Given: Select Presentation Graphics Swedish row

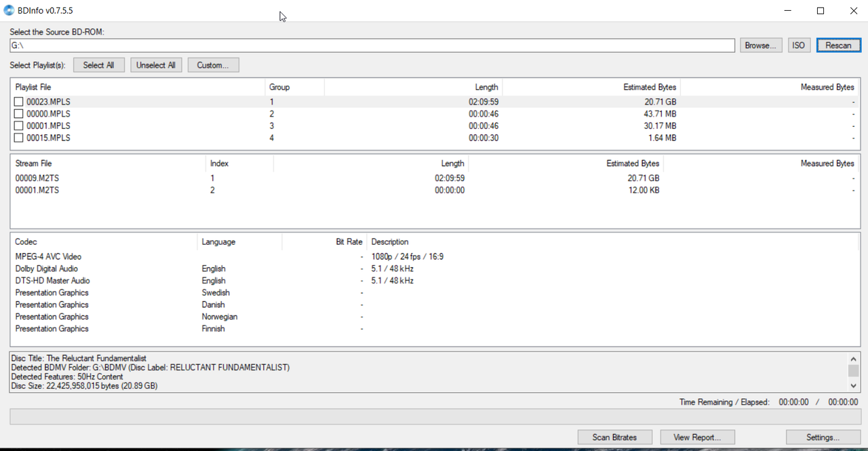Looking at the screenshot, I should pyautogui.click(x=435, y=293).
